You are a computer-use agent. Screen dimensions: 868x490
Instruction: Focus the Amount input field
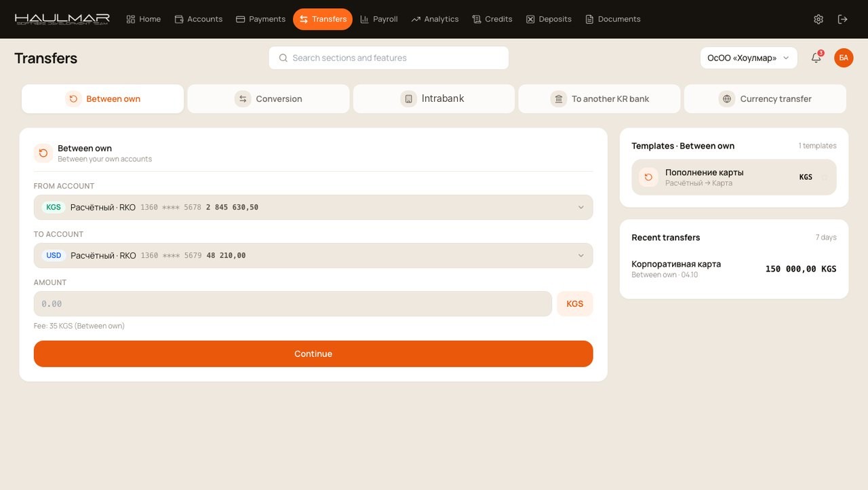coord(293,304)
